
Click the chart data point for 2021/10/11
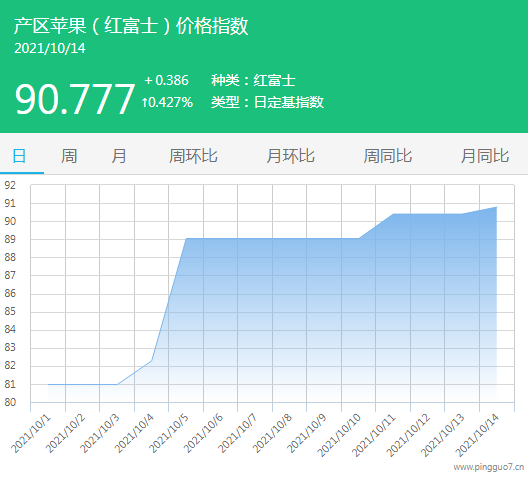pyautogui.click(x=393, y=214)
